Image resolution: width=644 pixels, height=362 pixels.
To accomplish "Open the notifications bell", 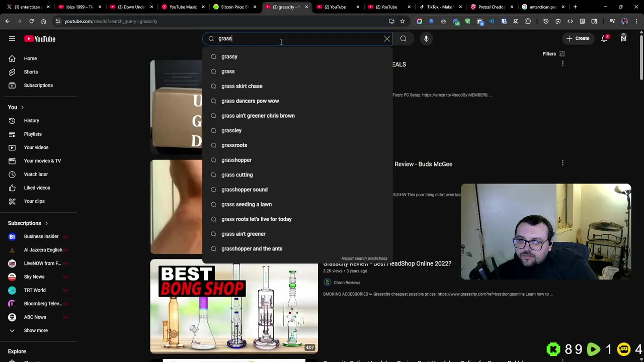I will 604,39.
